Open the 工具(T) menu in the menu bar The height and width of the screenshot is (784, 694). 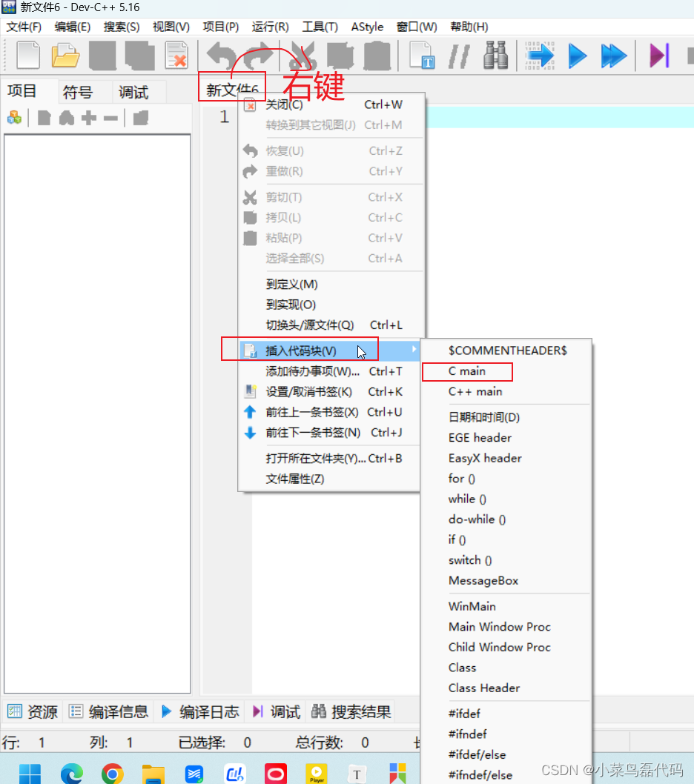click(320, 27)
